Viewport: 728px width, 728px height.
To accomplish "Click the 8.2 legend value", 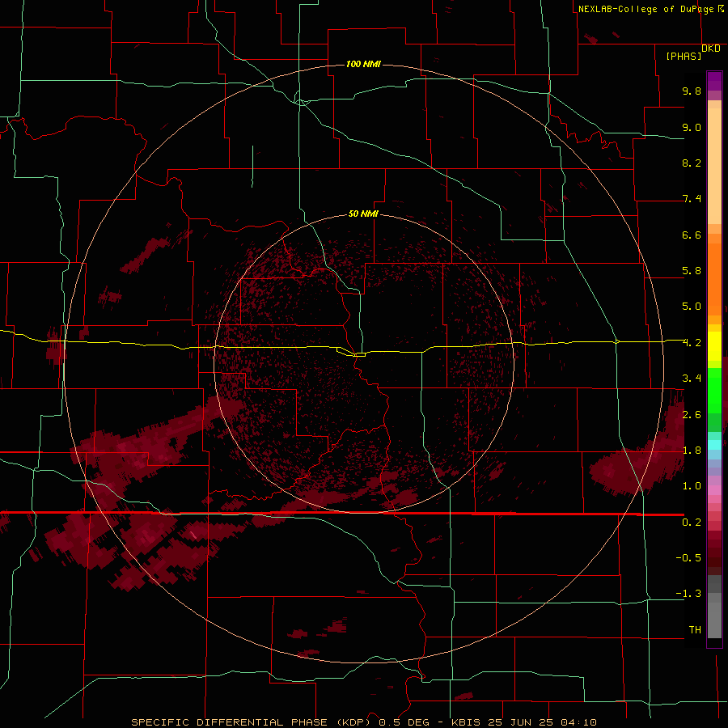I will pyautogui.click(x=692, y=163).
